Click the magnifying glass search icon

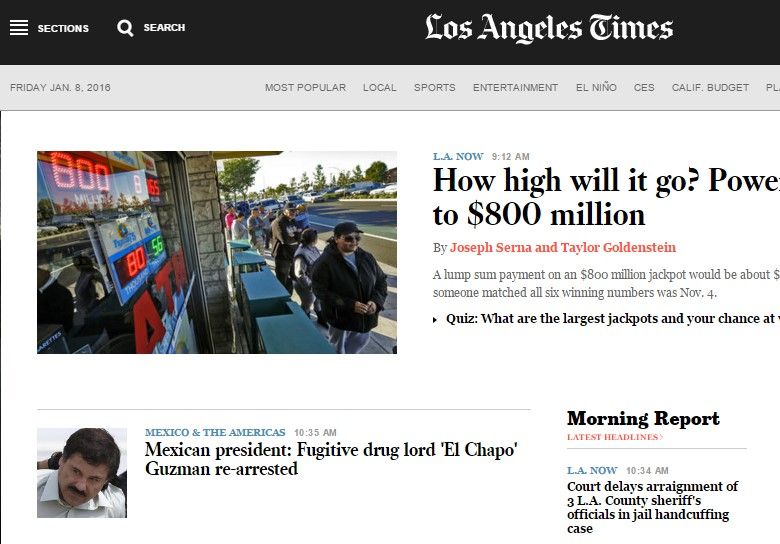click(125, 28)
